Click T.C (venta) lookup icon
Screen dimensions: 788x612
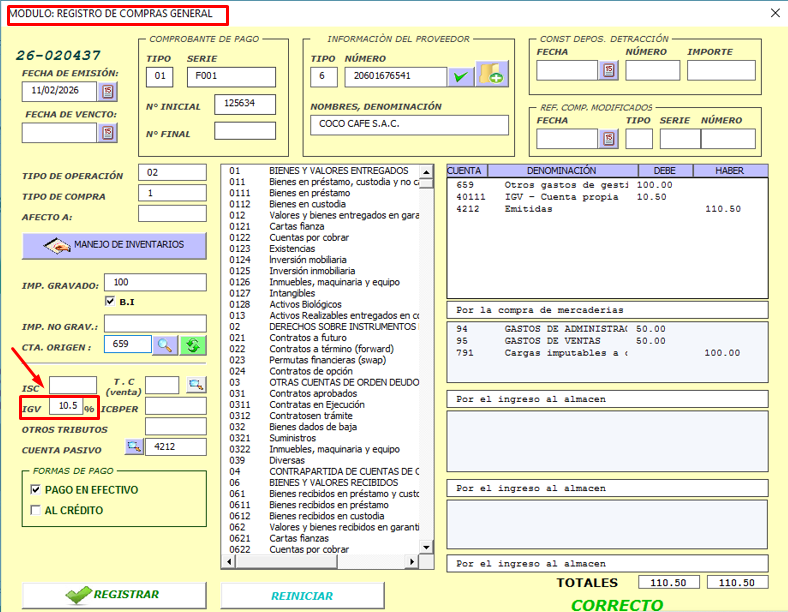click(x=195, y=385)
